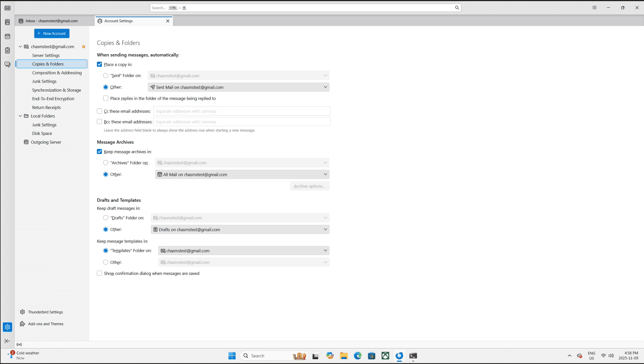Click the New Account button

pos(52,33)
